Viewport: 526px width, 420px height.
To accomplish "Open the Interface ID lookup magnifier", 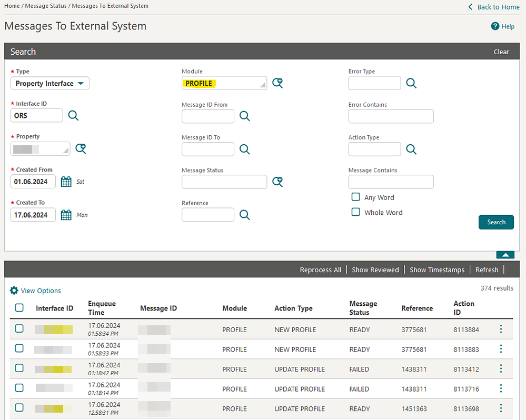I will tap(73, 115).
